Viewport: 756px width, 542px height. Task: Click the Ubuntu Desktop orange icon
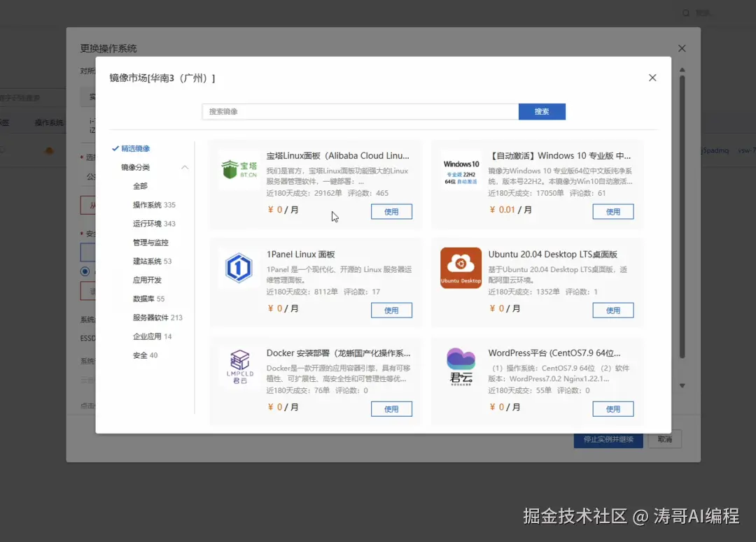pos(461,268)
